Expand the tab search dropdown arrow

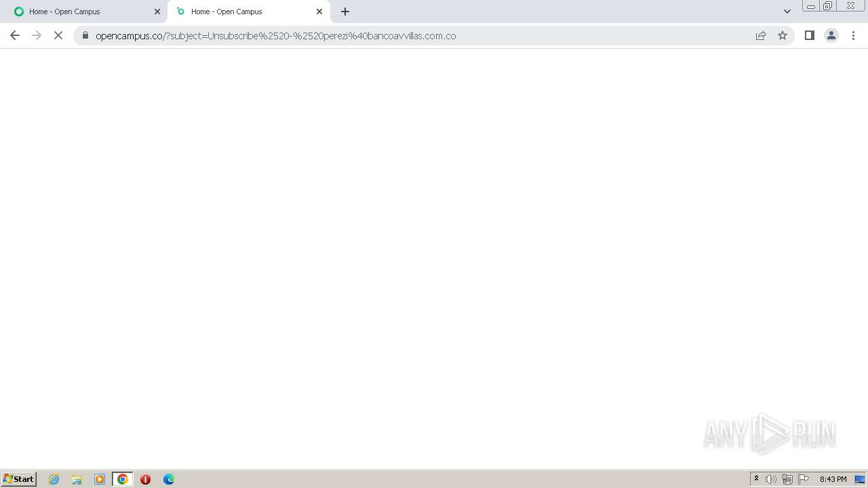click(787, 12)
